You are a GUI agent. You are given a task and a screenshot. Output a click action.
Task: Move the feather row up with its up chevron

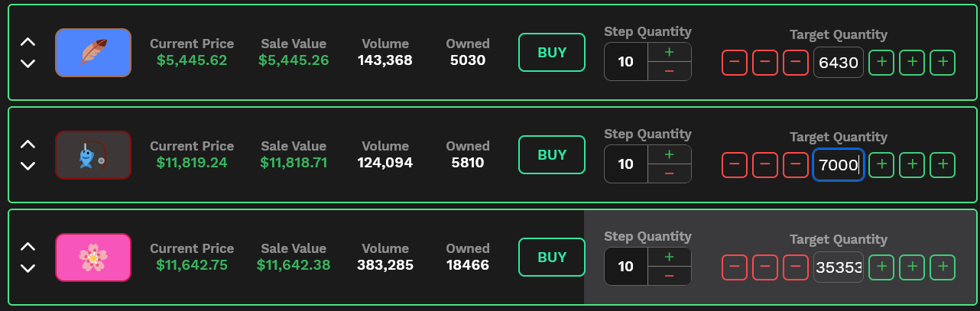click(28, 43)
